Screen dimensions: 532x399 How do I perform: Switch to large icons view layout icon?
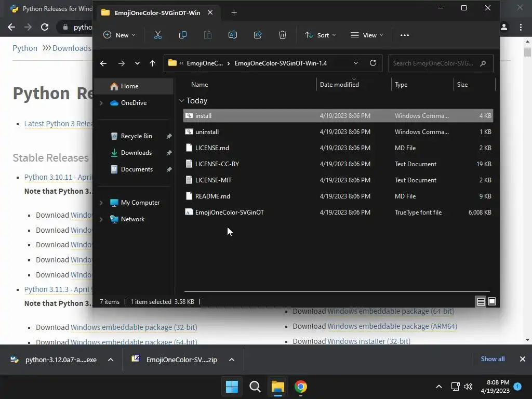pyautogui.click(x=492, y=301)
